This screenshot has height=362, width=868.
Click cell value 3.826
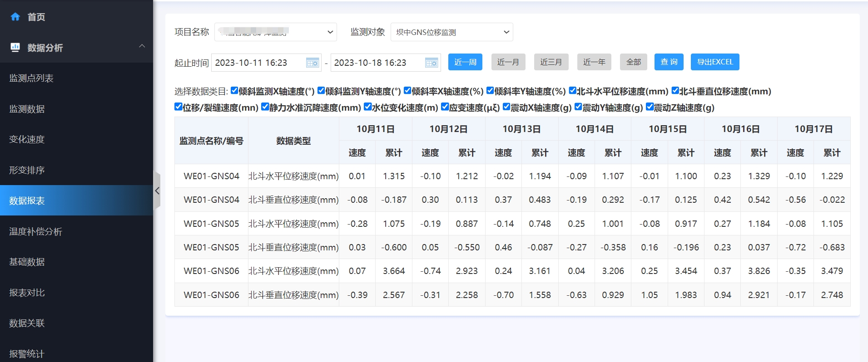point(759,271)
